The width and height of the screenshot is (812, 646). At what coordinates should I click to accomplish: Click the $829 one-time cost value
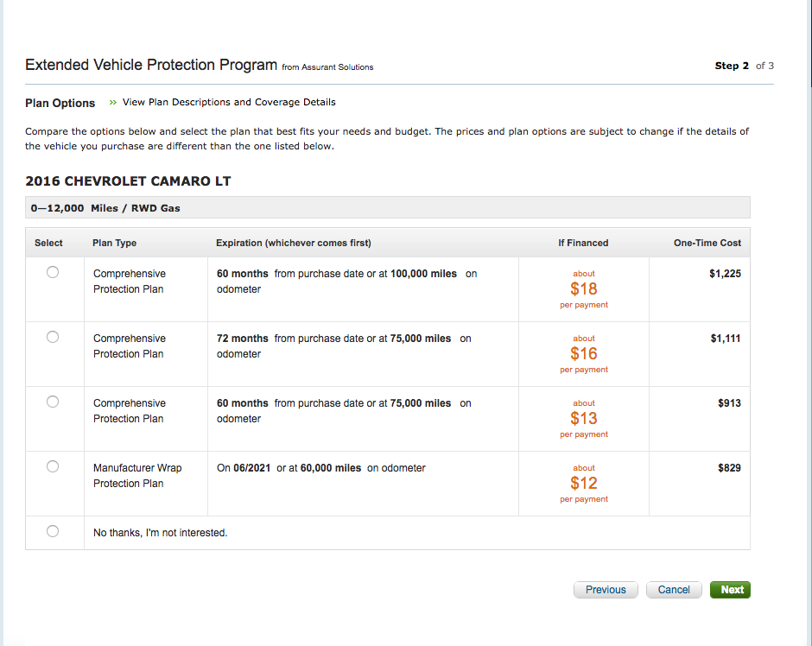tap(729, 468)
